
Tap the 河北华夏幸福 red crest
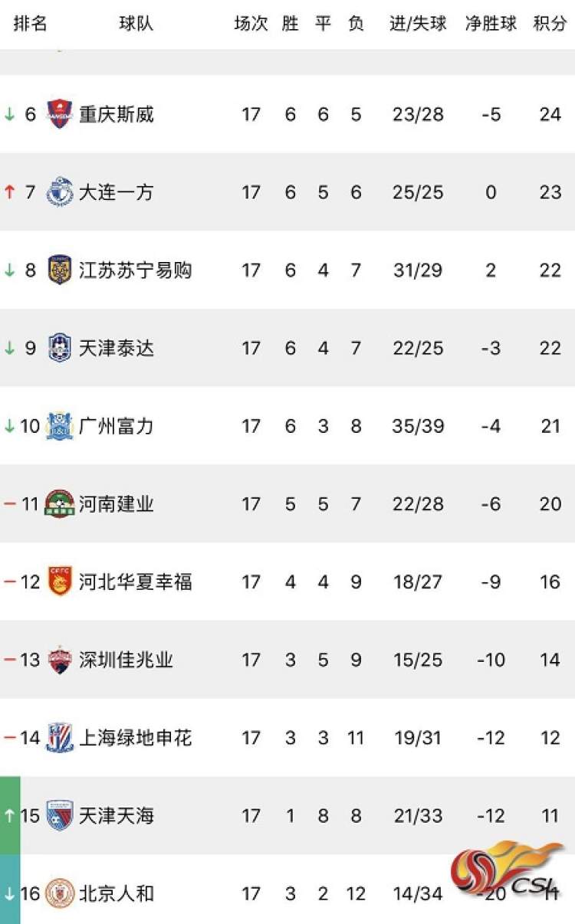[x=59, y=582]
